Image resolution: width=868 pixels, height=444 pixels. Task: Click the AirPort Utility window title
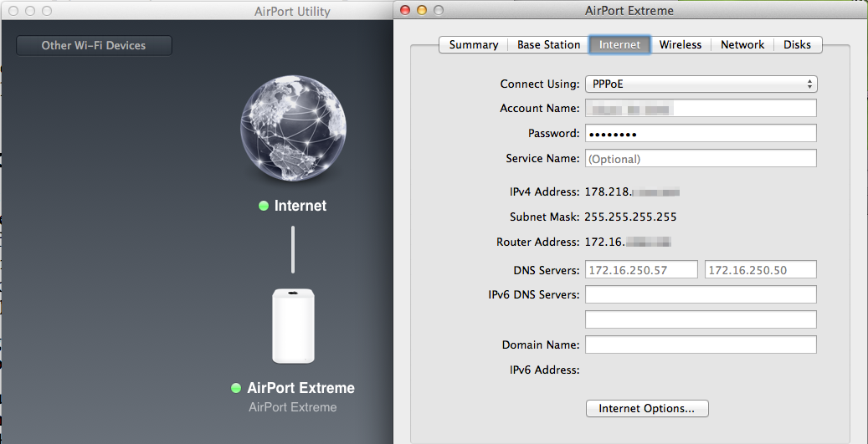click(x=292, y=11)
